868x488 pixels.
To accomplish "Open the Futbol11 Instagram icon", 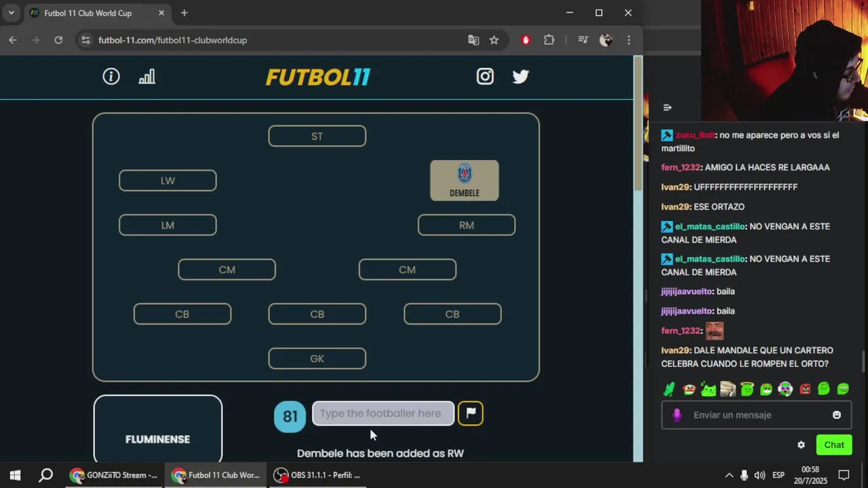I will click(485, 77).
